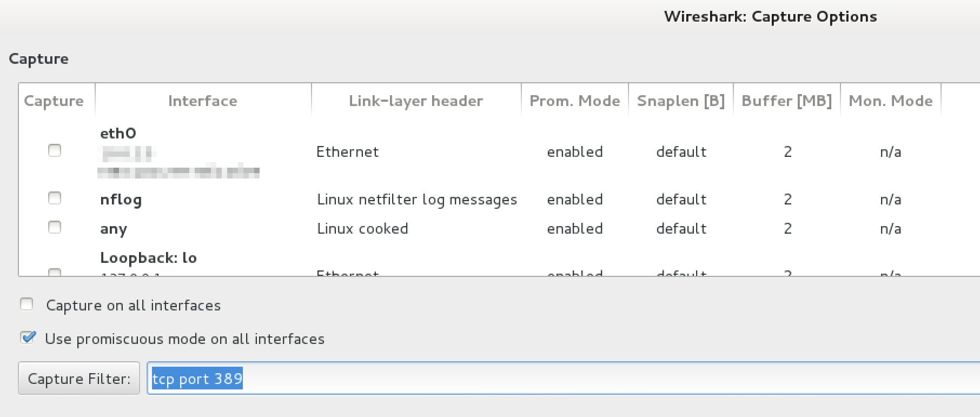This screenshot has height=417, width=980.
Task: Click the Snaplen [B] column header
Action: (x=680, y=101)
